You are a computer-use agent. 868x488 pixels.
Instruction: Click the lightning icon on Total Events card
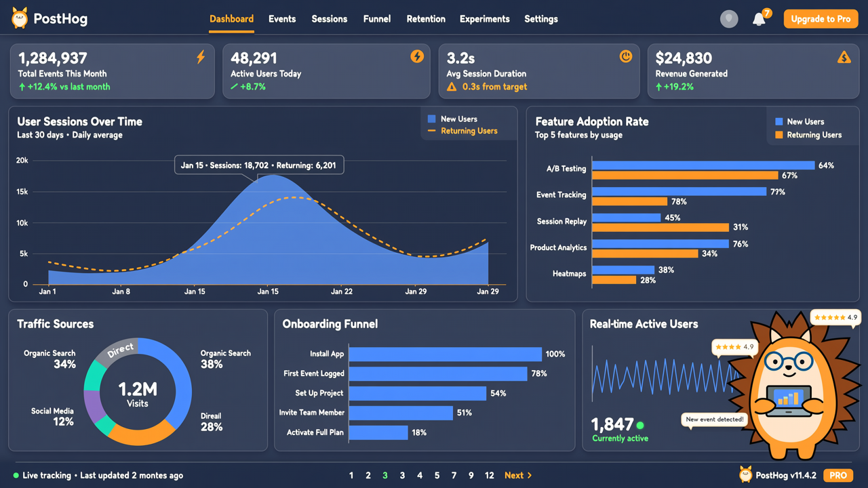pyautogui.click(x=201, y=57)
